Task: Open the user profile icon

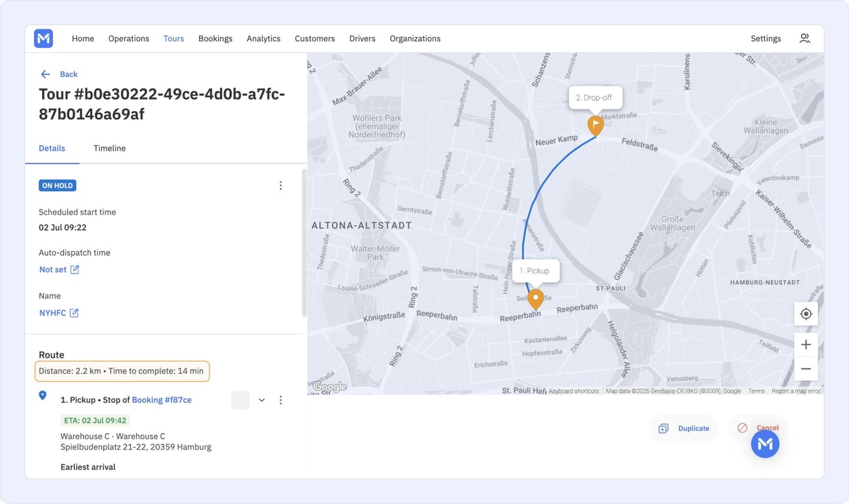Action: [804, 39]
